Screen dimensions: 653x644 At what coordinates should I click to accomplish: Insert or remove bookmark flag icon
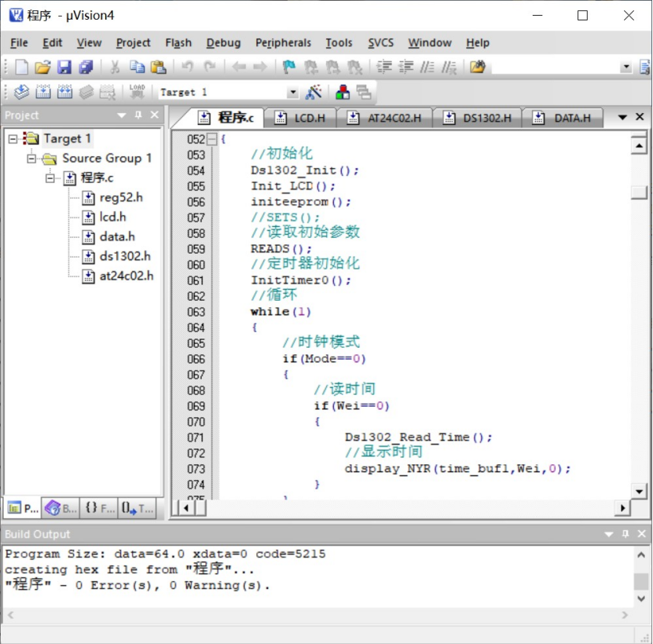288,67
